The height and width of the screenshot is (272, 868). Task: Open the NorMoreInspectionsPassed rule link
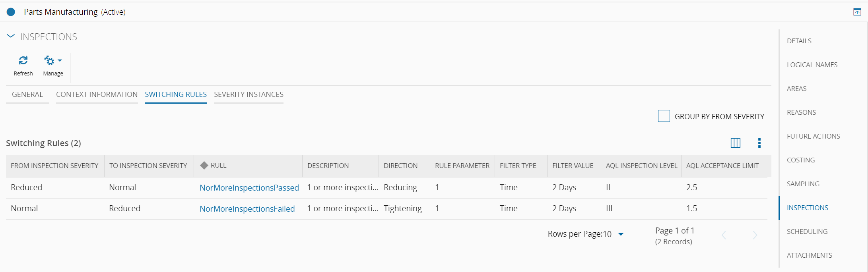[249, 187]
